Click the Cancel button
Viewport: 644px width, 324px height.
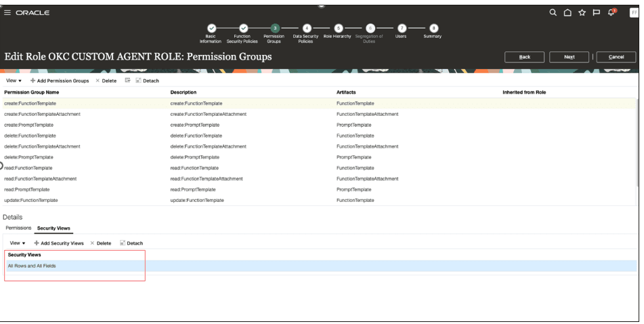pyautogui.click(x=616, y=57)
